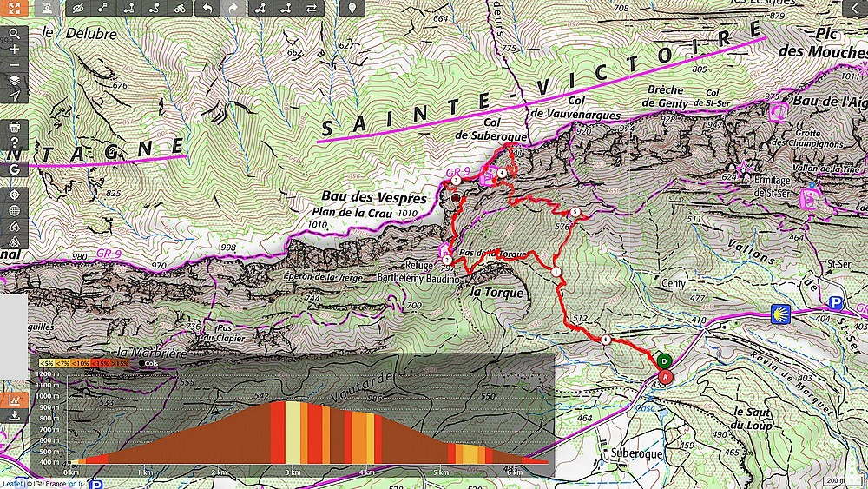
Task: Open the ign.fr link
Action: (x=75, y=484)
